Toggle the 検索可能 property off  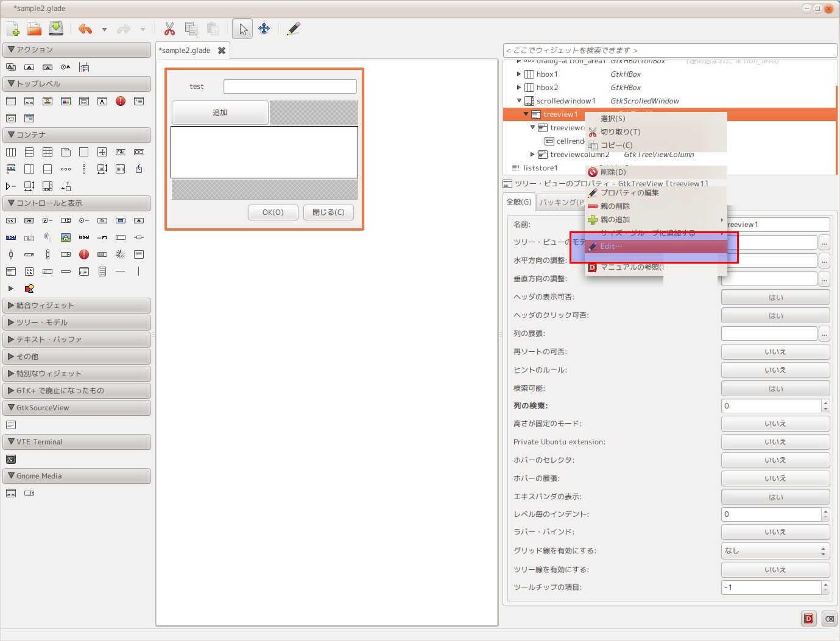coord(774,388)
